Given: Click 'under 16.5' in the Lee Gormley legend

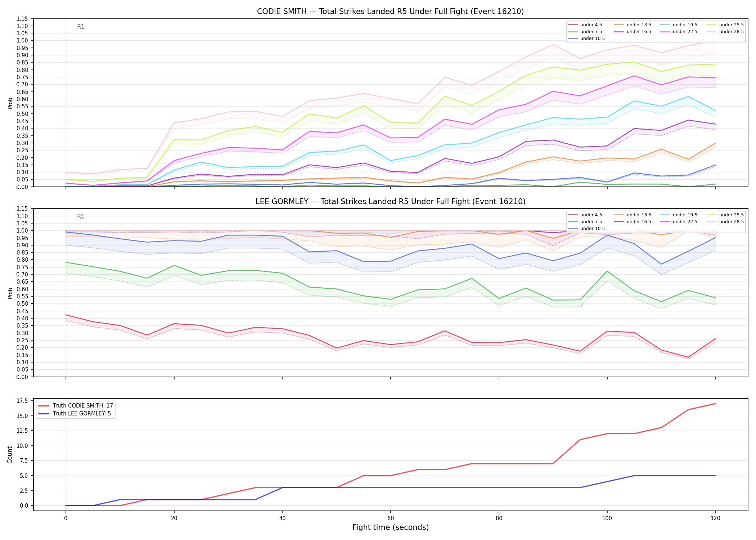Looking at the screenshot, I should click(639, 222).
